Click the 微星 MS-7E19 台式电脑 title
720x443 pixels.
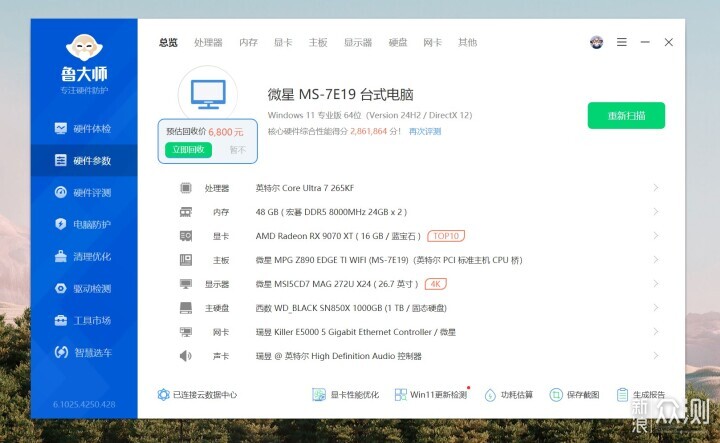pyautogui.click(x=341, y=95)
